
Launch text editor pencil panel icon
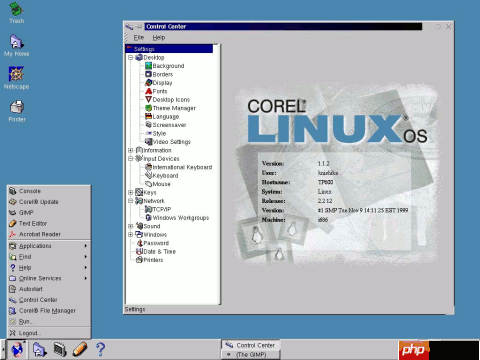coord(80,349)
